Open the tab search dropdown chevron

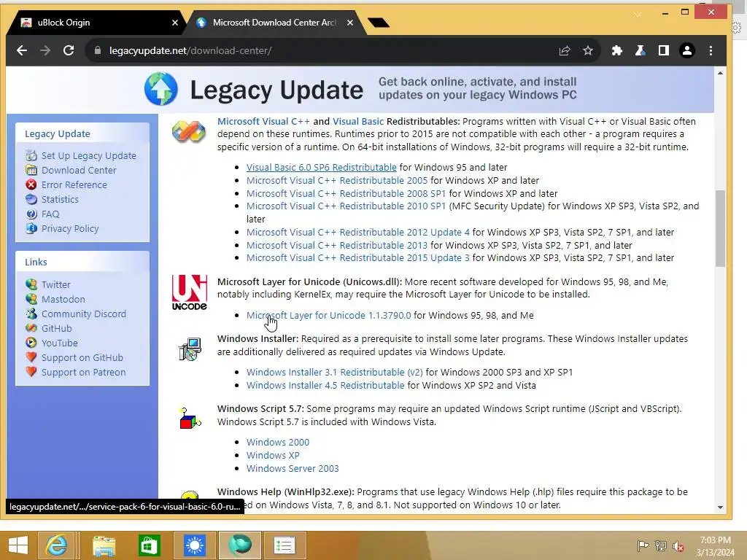tap(638, 15)
